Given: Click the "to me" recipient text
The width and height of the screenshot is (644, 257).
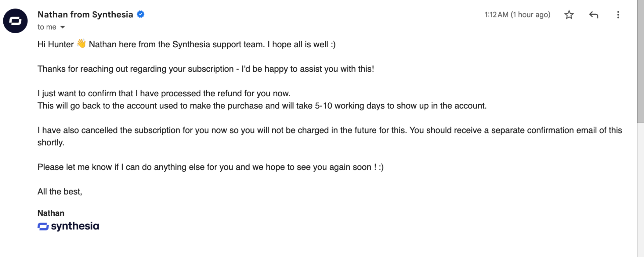Looking at the screenshot, I should pos(47,27).
